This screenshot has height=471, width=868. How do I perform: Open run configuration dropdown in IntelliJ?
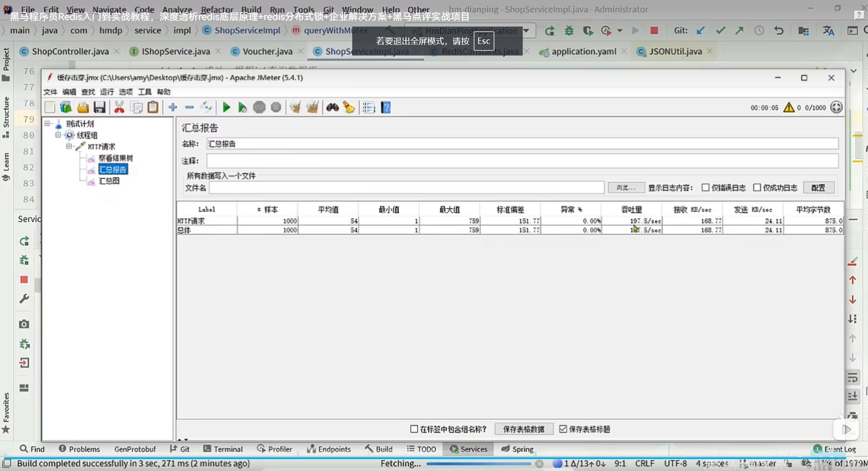click(x=526, y=31)
